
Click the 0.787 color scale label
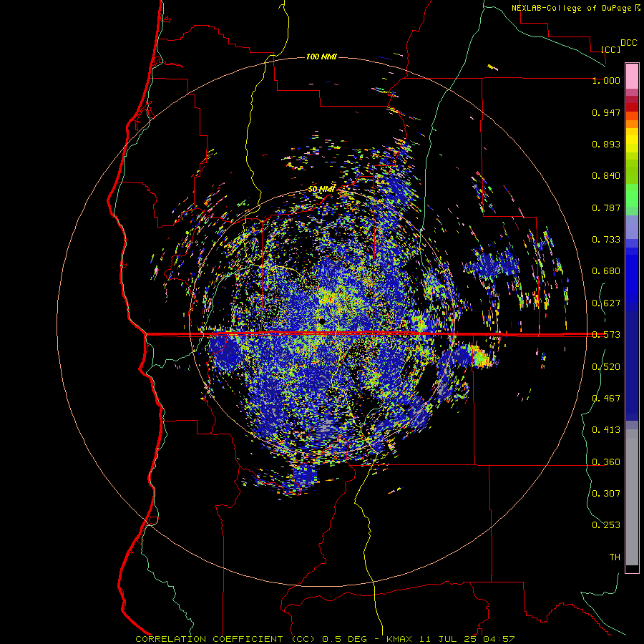pos(606,208)
